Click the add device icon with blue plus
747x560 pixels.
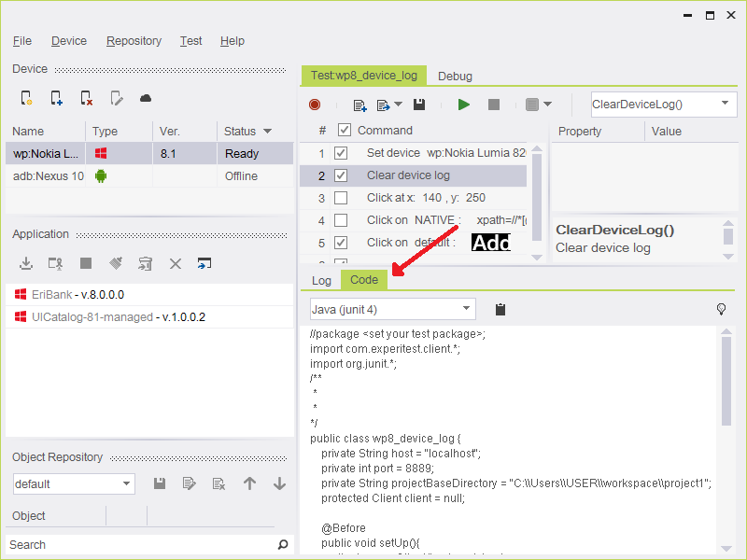click(x=56, y=98)
